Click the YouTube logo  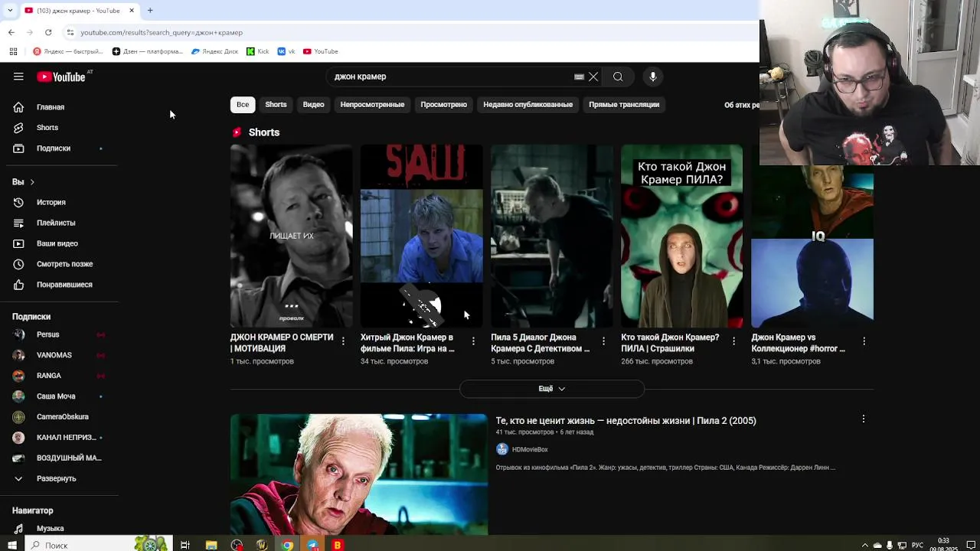tap(61, 77)
